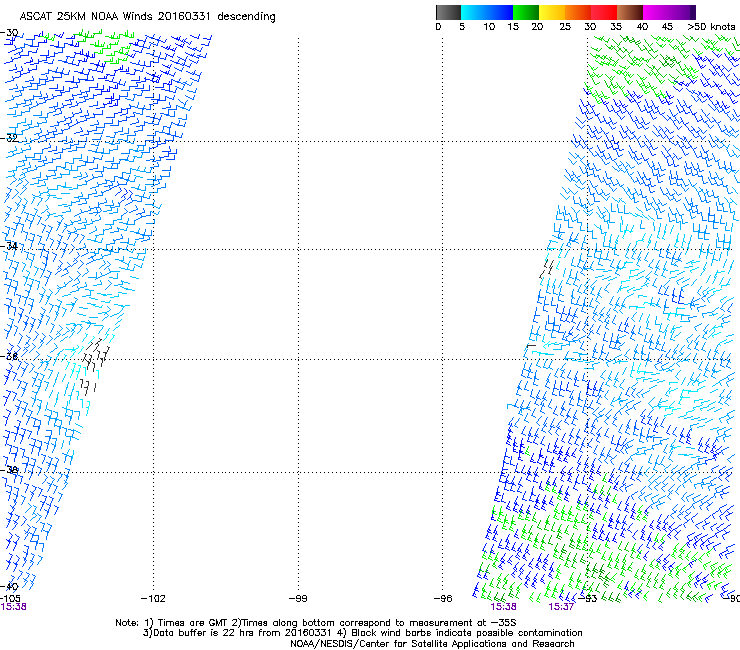This screenshot has height=650, width=740.
Task: Click the '-34' latitude axis label
Action: (9, 246)
